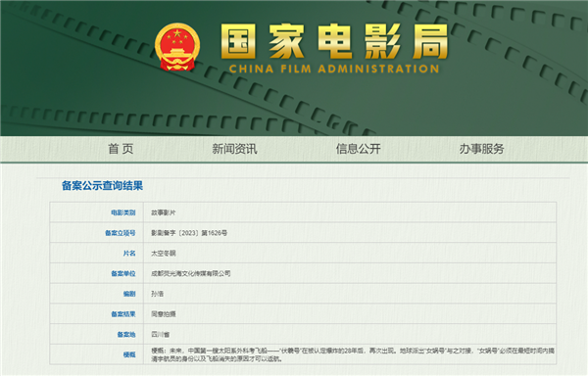The width and height of the screenshot is (588, 376).
Task: Open the 新闻资讯 menu item
Action: tap(235, 149)
